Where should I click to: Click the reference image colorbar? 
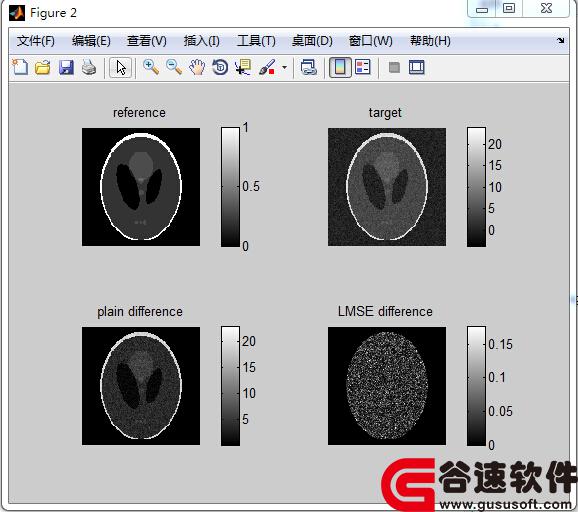(230, 187)
